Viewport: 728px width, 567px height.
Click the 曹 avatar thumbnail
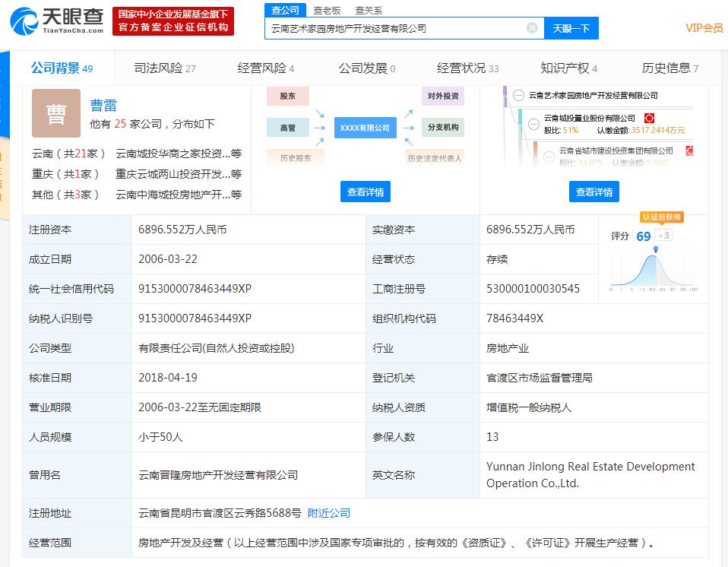56,113
